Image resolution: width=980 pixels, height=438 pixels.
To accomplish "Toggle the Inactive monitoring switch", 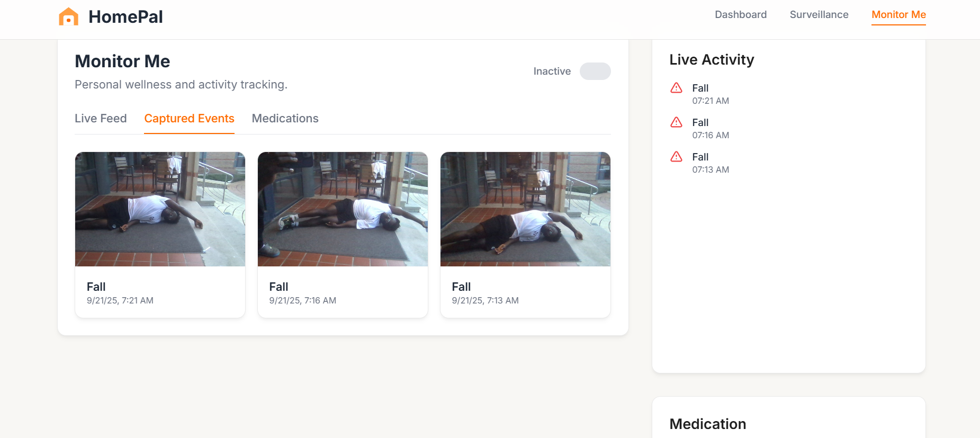I will click(x=595, y=71).
